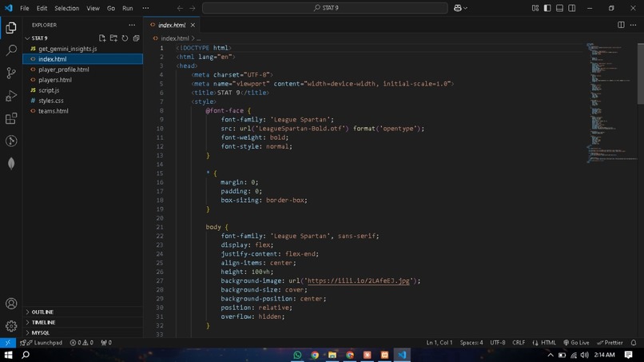This screenshot has width=644, height=362.
Task: Start the Go Live server
Action: click(x=576, y=343)
